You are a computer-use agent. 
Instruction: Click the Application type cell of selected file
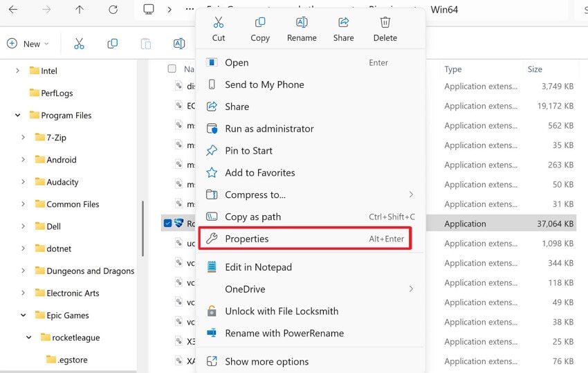click(x=465, y=224)
